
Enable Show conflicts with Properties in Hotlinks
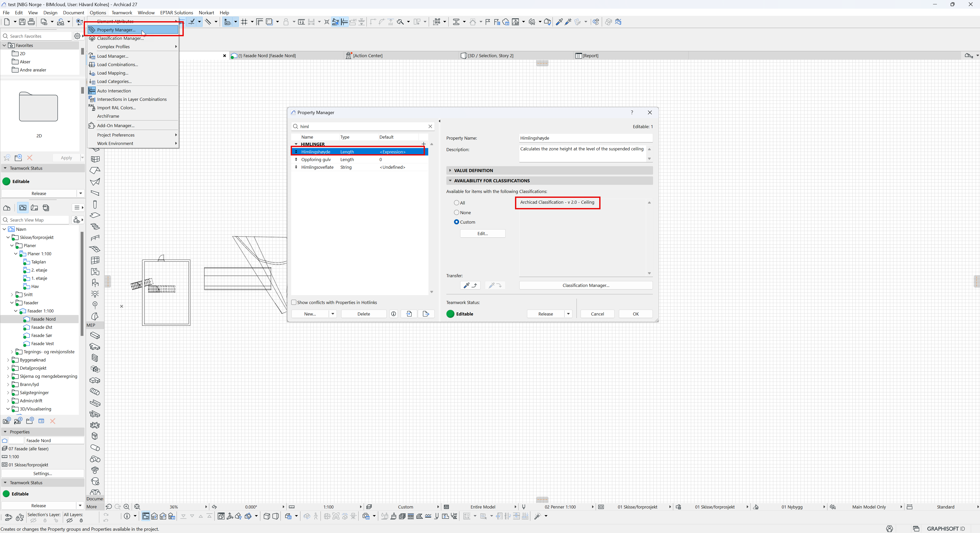294,302
